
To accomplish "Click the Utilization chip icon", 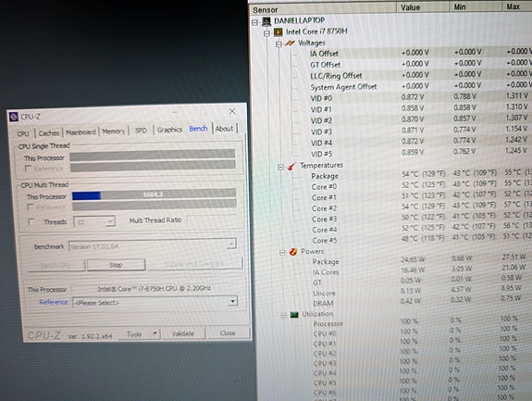I will pyautogui.click(x=294, y=315).
